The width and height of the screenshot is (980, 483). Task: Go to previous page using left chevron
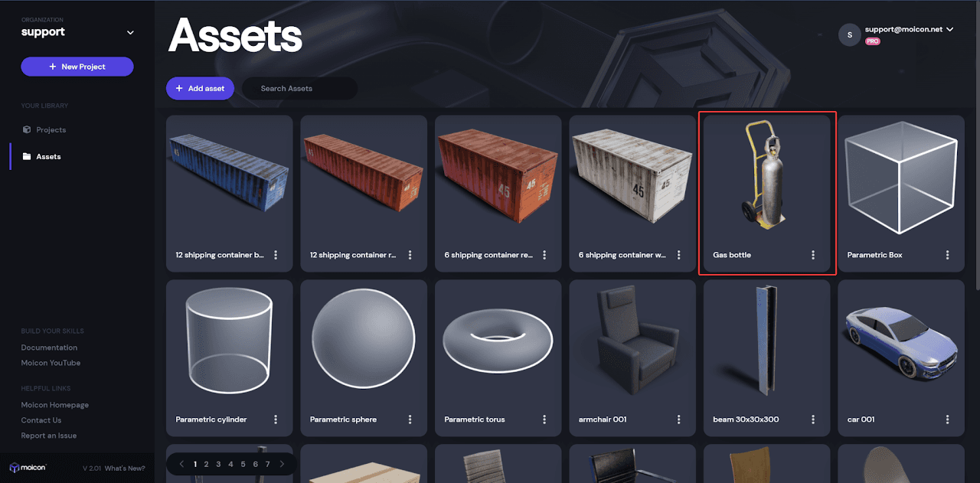pyautogui.click(x=181, y=464)
